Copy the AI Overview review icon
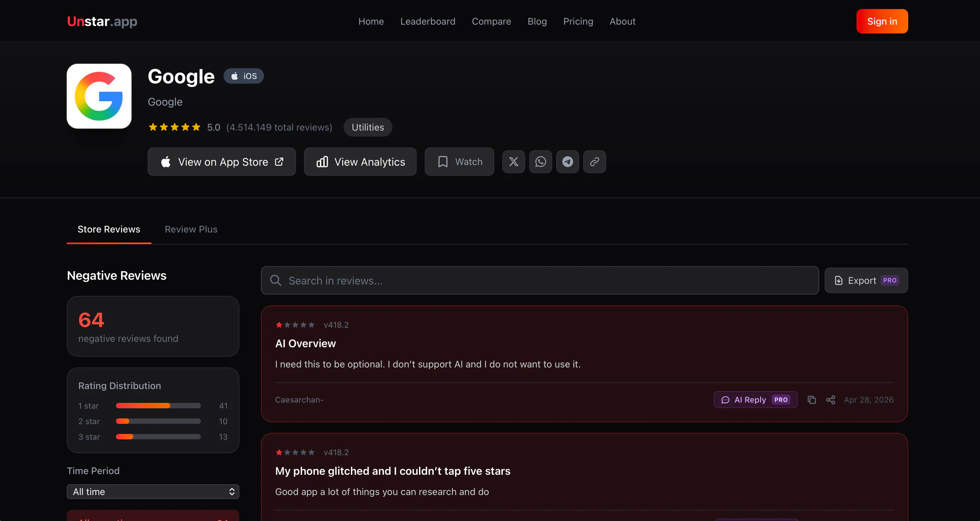Viewport: 980px width, 521px height. pyautogui.click(x=811, y=400)
